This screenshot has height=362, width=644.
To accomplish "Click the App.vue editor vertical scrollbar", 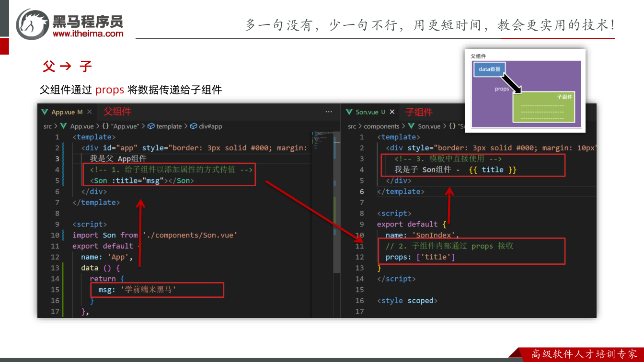I will pos(337,202).
